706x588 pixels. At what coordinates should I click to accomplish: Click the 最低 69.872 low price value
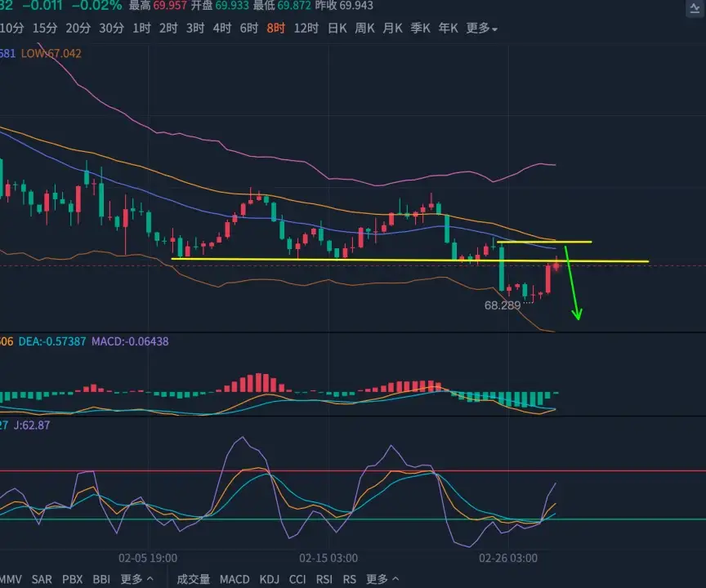[x=282, y=6]
